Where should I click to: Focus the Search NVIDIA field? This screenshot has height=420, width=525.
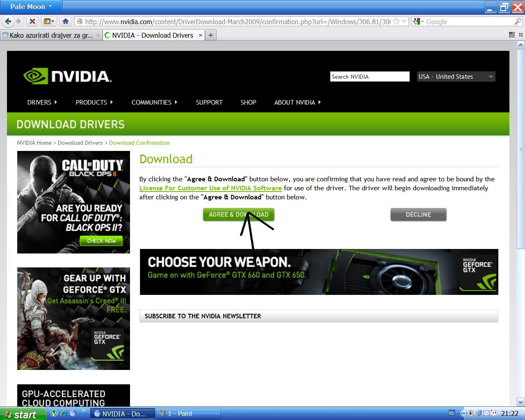[370, 77]
